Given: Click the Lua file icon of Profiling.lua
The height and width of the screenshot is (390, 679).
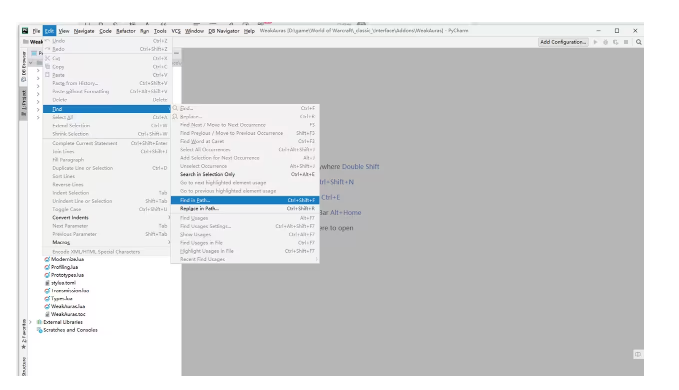Looking at the screenshot, I should tap(47, 267).
